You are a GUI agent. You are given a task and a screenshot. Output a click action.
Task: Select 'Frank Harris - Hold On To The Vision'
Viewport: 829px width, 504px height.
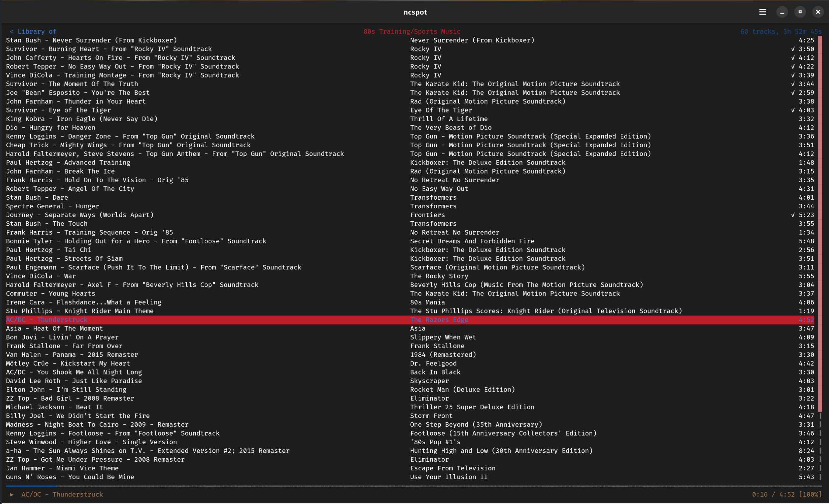click(410, 180)
